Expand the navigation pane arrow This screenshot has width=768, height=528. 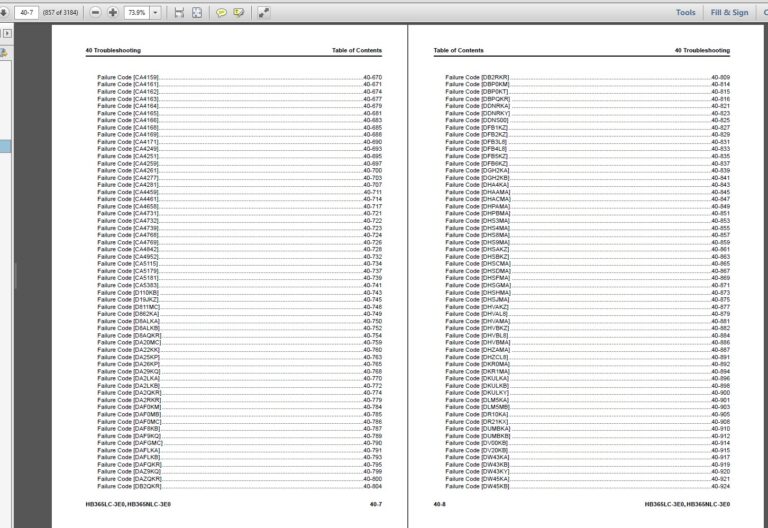tap(7, 33)
